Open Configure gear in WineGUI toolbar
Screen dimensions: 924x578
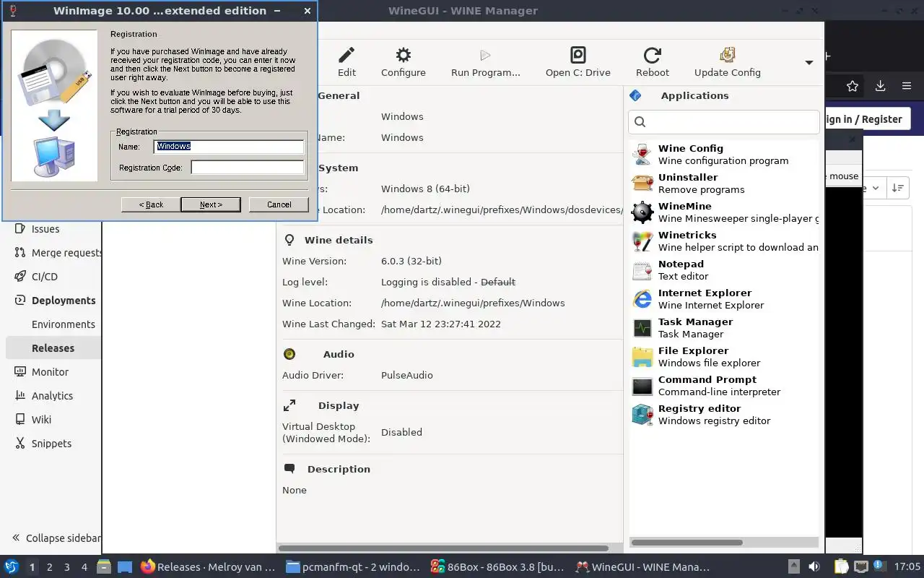tap(404, 56)
